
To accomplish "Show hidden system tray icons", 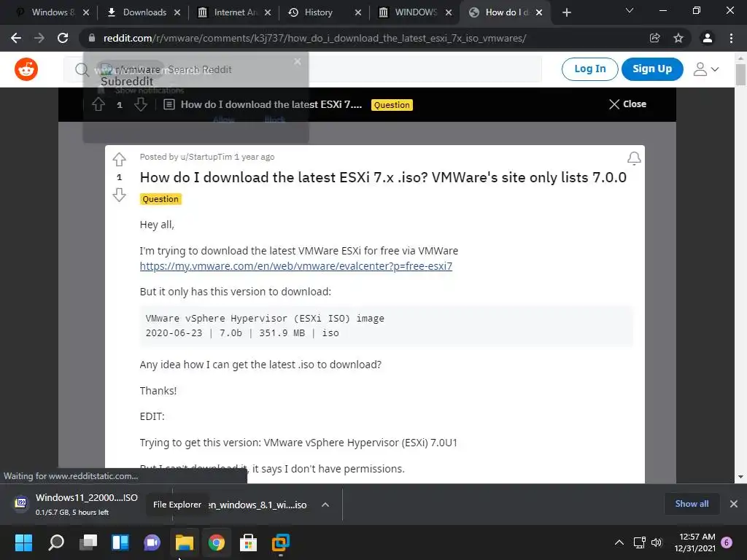I will coord(619,542).
